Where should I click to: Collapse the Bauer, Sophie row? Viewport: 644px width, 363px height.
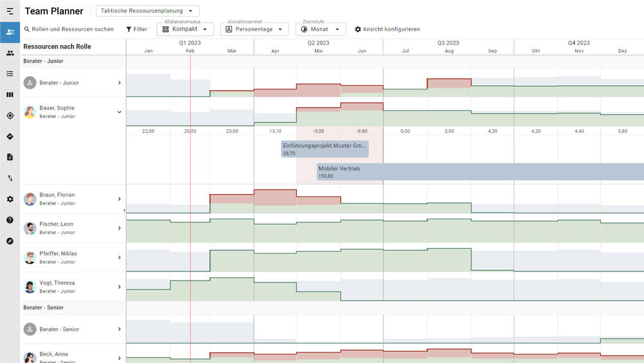[x=120, y=112]
